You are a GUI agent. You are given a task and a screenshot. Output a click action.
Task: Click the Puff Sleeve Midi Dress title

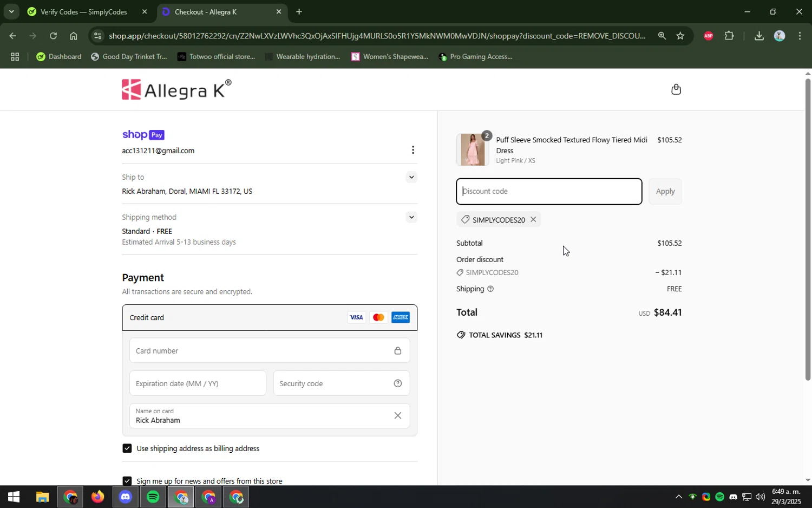[x=572, y=145]
